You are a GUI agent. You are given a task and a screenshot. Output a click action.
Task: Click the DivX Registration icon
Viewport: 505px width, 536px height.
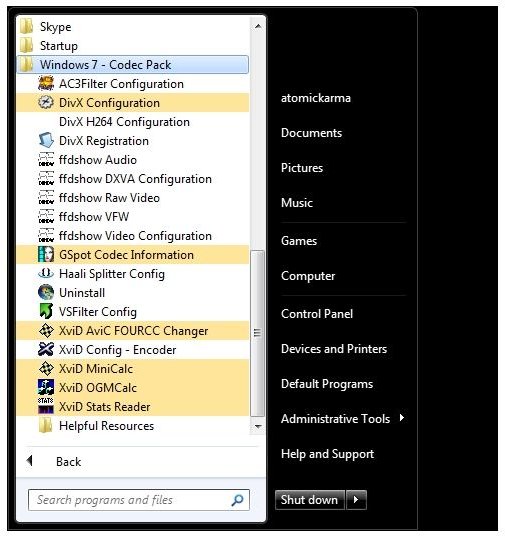point(46,140)
